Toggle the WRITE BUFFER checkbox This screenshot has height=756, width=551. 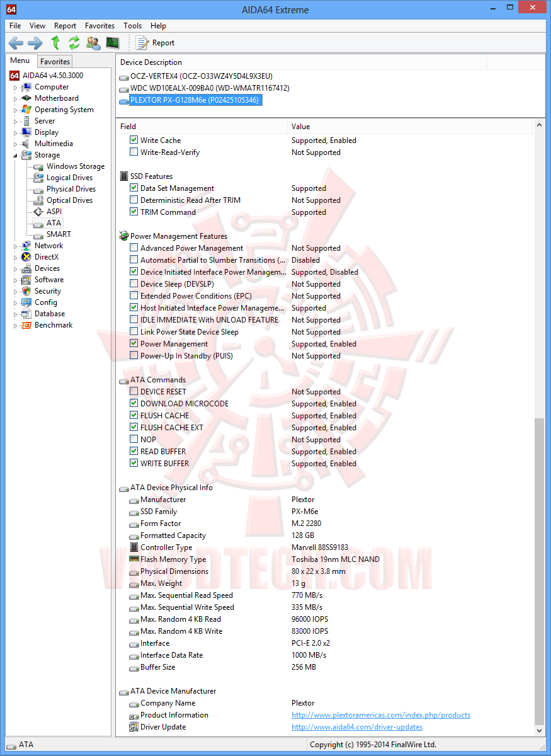[x=133, y=463]
